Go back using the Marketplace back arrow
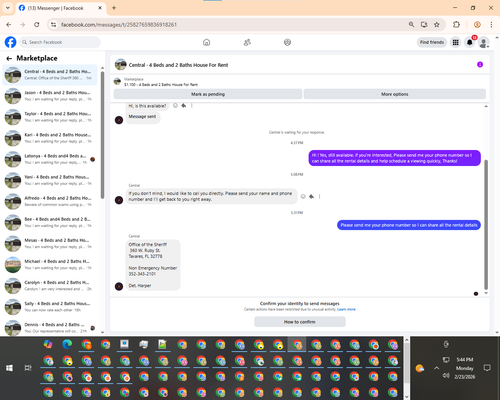The image size is (500, 400). point(9,59)
